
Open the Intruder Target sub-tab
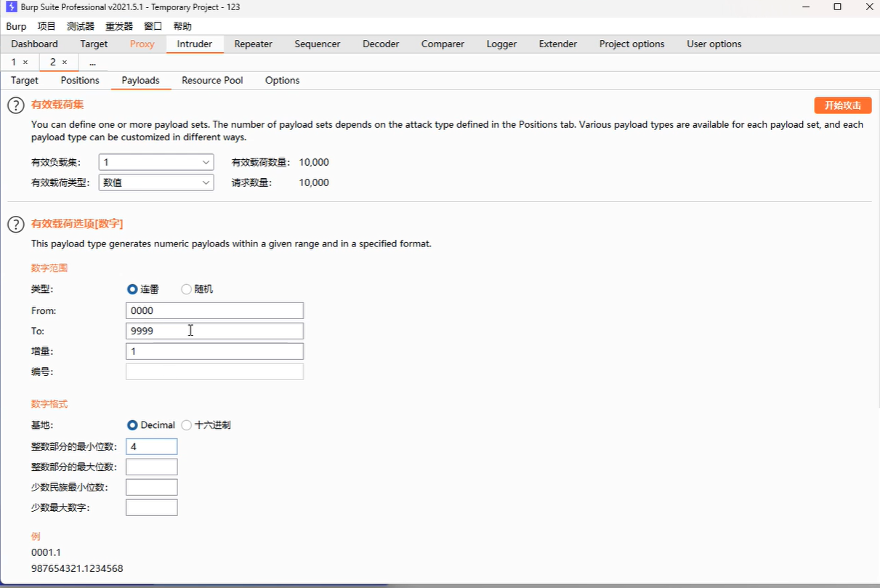[25, 80]
